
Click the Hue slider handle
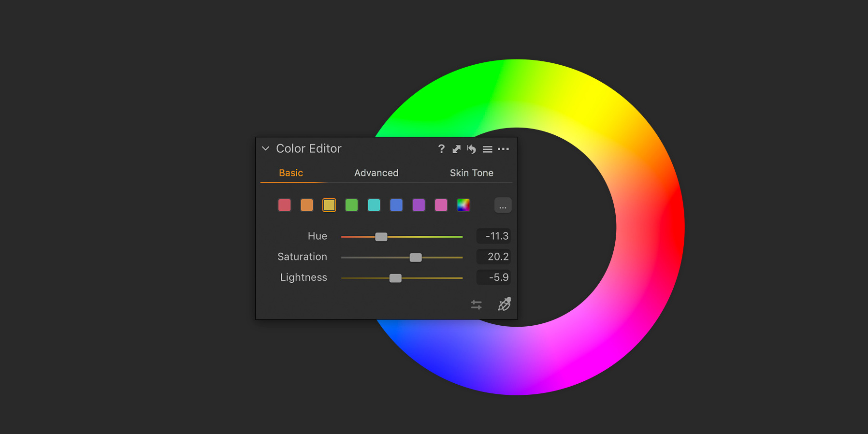[x=381, y=237]
